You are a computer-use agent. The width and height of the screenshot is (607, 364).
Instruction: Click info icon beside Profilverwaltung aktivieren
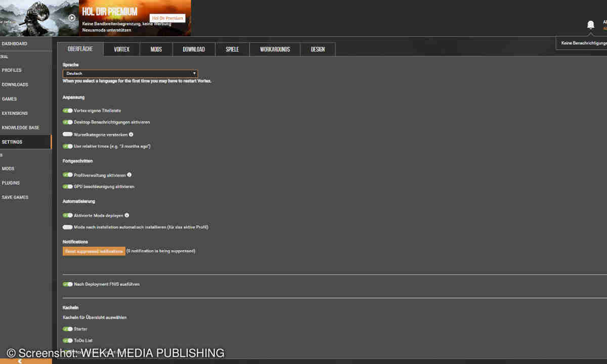129,175
